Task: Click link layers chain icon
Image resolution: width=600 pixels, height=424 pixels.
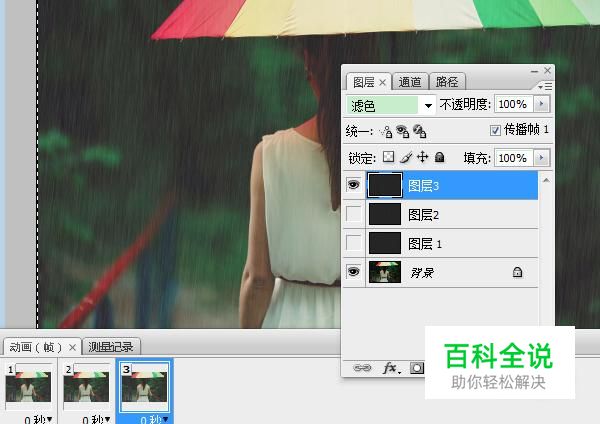Action: [362, 368]
